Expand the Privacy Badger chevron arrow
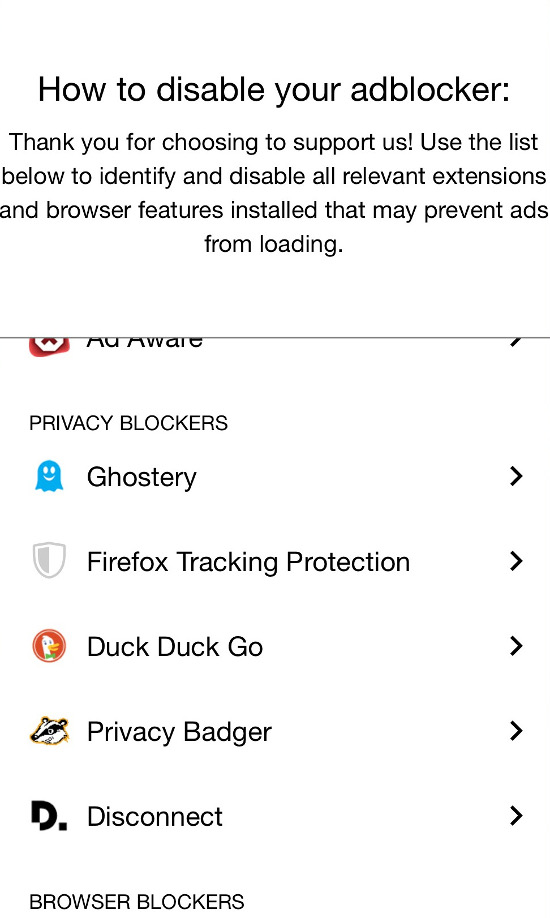The image size is (550, 918). click(515, 731)
